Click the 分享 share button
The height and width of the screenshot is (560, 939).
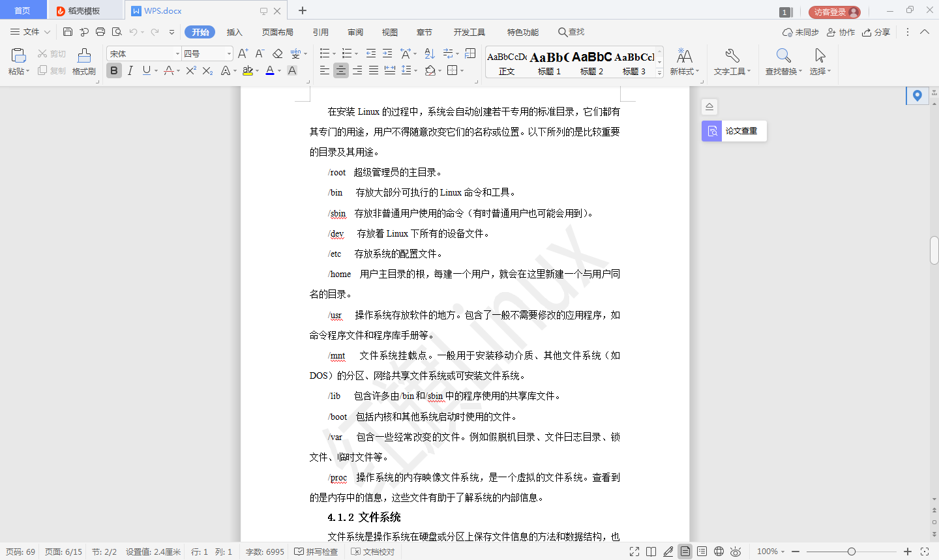click(876, 32)
